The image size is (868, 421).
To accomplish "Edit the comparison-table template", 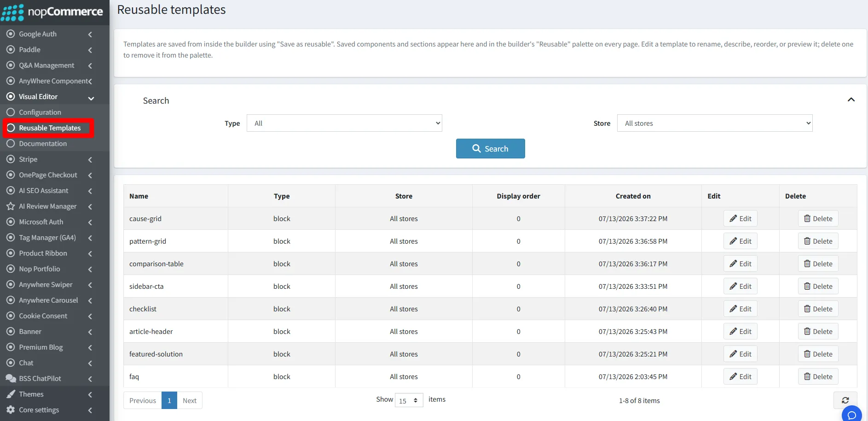I will [740, 263].
